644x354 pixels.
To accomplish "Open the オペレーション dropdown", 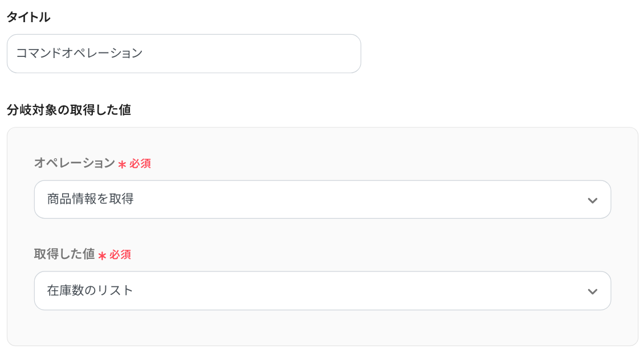I will pos(322,200).
